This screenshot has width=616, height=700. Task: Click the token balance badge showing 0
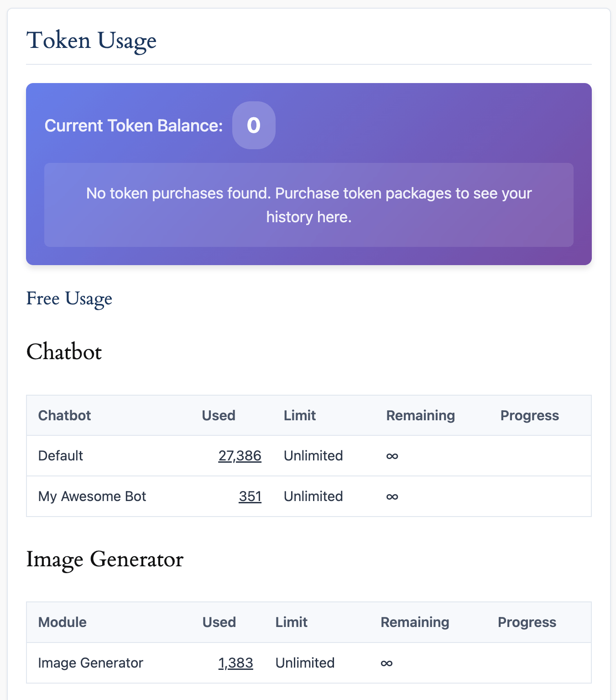254,125
